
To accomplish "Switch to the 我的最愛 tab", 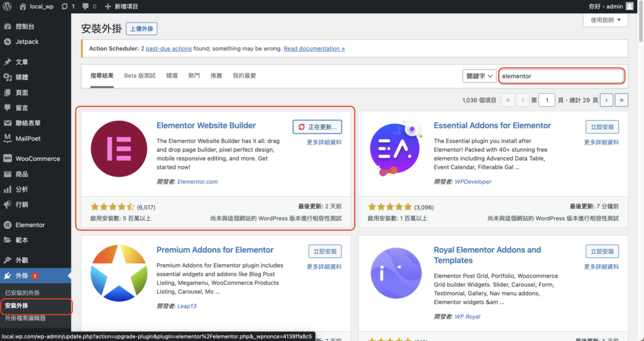I will click(245, 75).
